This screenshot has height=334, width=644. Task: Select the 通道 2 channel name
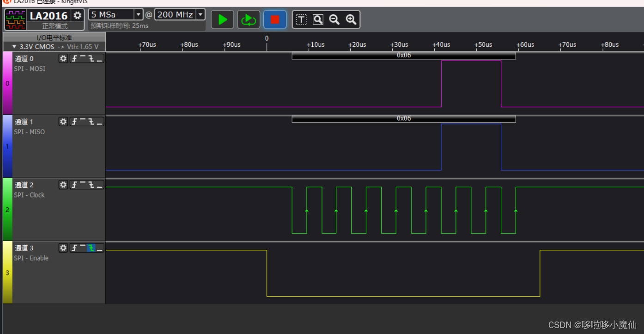(x=24, y=185)
